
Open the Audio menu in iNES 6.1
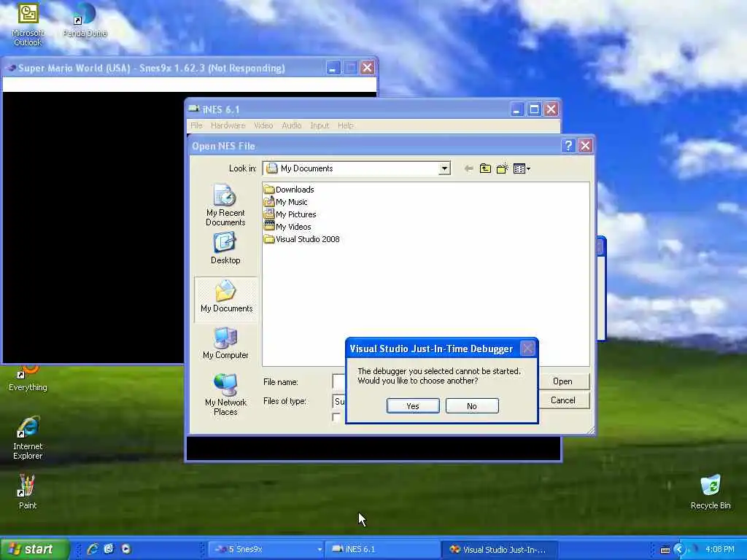pyautogui.click(x=292, y=125)
